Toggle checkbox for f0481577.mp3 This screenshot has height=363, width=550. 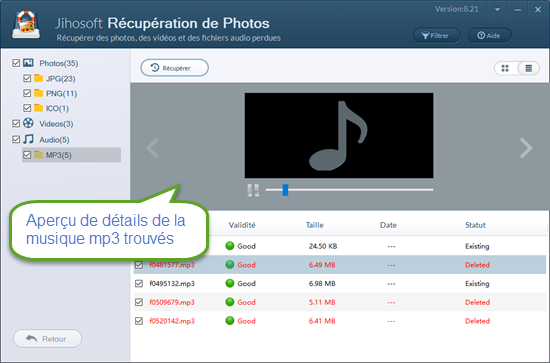pos(139,265)
